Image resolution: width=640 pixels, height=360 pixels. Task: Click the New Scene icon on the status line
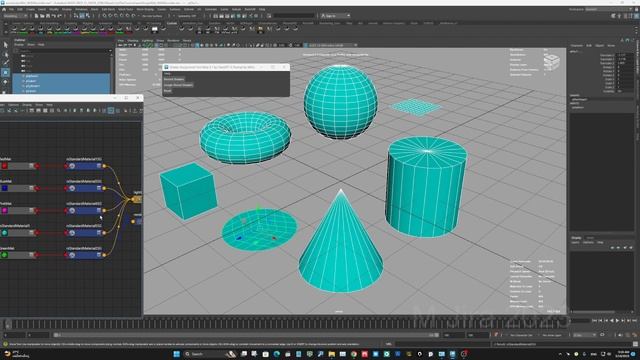(x=36, y=16)
